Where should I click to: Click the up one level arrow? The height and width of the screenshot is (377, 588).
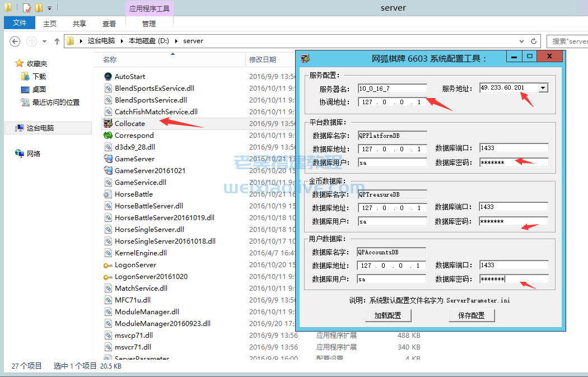tap(57, 41)
